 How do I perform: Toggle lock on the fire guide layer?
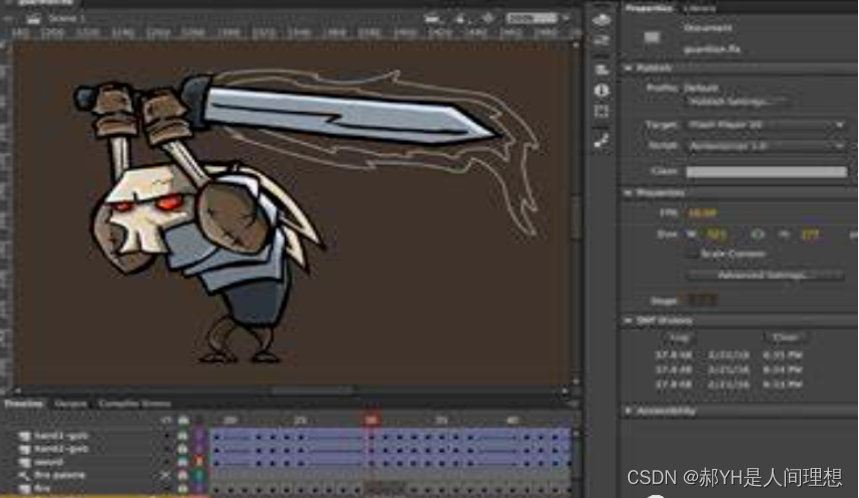[183, 475]
